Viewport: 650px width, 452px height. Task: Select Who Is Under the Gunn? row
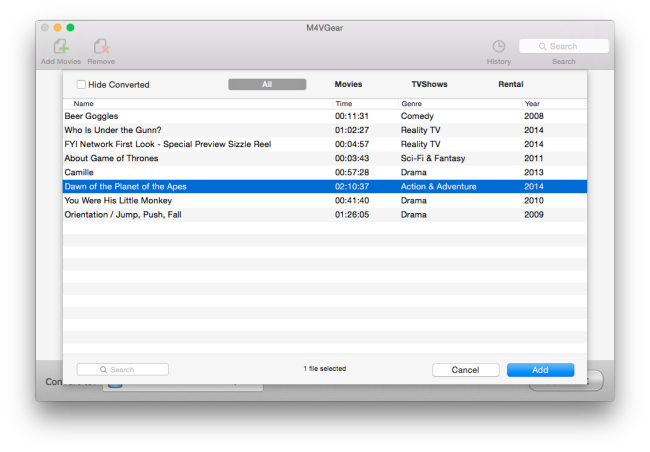tap(325, 130)
